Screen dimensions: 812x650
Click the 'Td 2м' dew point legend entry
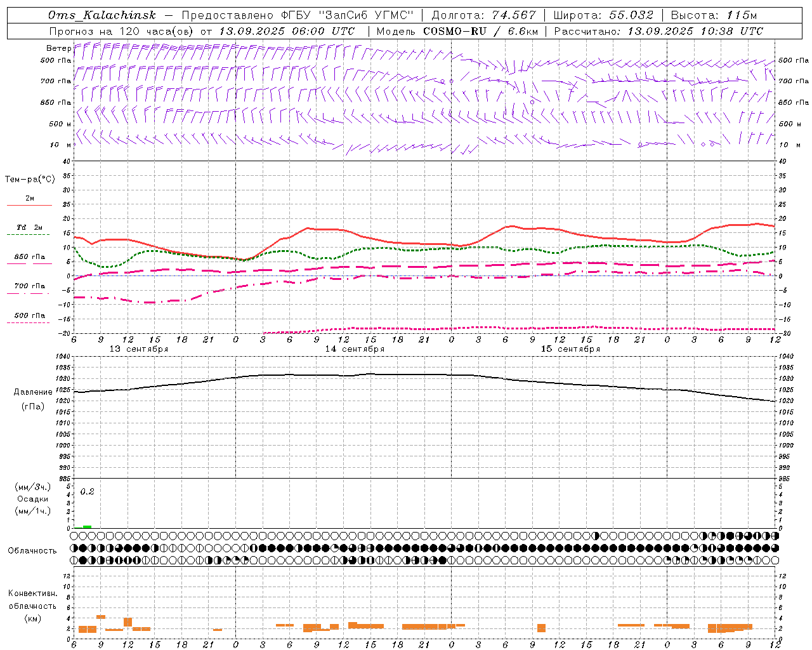click(29, 227)
